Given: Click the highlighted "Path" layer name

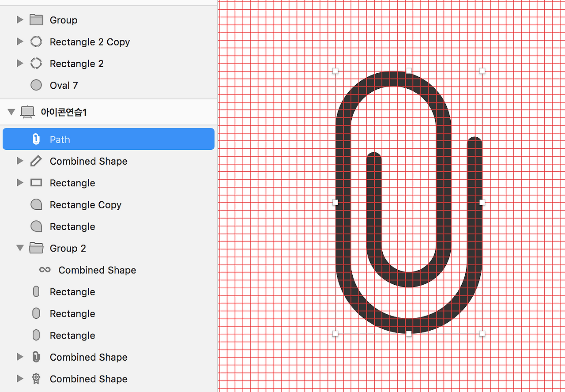Looking at the screenshot, I should coord(60,139).
